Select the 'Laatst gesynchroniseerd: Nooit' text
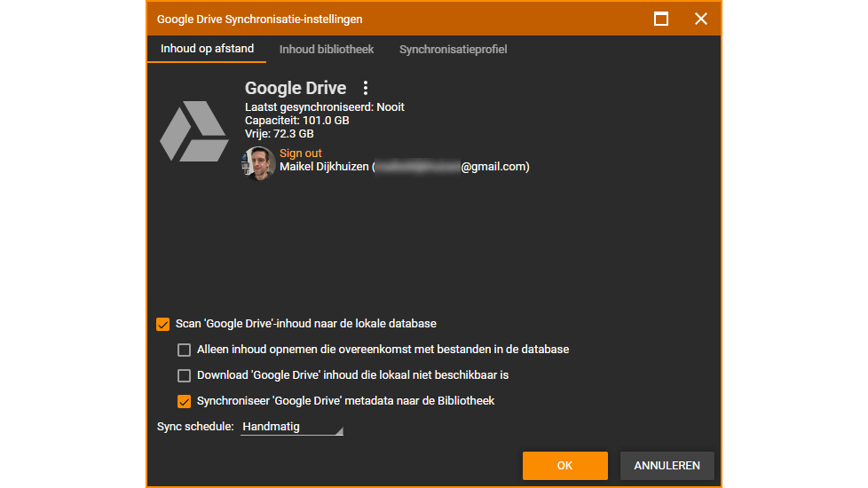Viewport: 868px width, 488px height. 325,106
